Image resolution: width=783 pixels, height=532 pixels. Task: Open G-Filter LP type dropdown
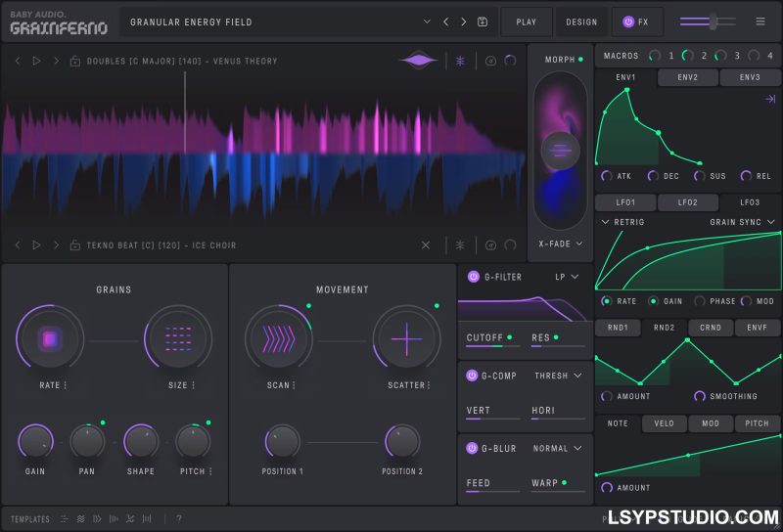click(x=567, y=277)
